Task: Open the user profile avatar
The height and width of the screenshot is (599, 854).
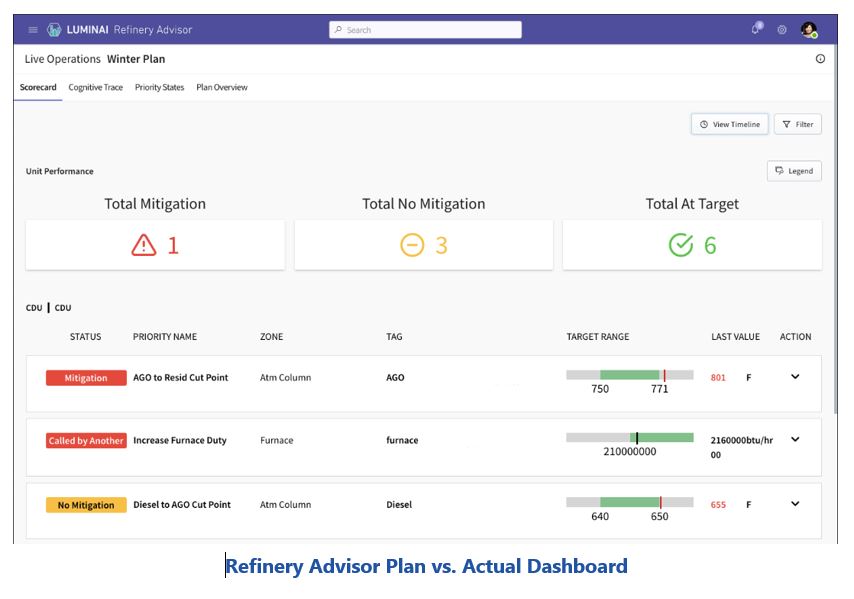Action: (x=809, y=29)
